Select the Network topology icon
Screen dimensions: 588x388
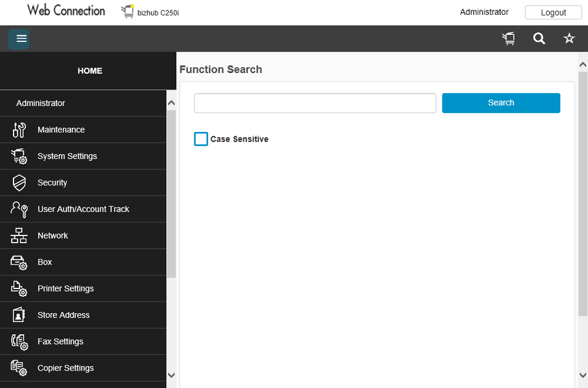tap(19, 236)
